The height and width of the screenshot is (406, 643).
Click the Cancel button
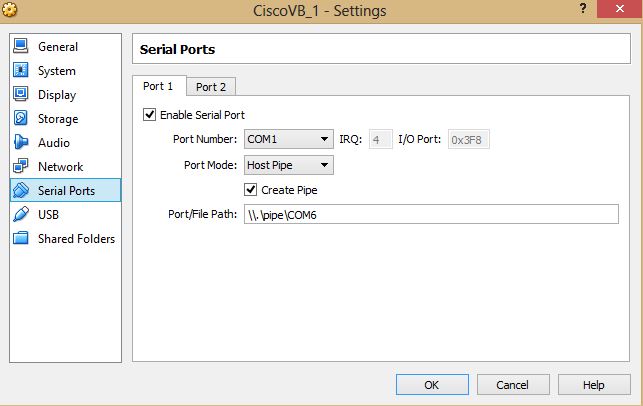click(x=513, y=385)
